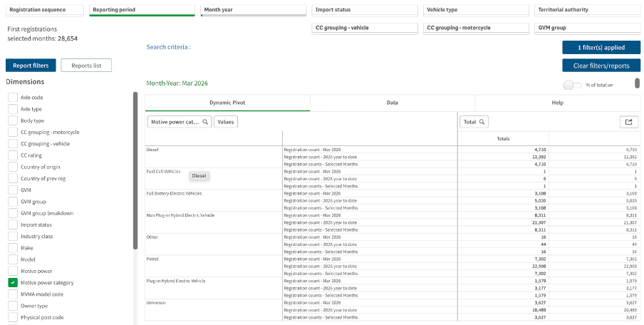The width and height of the screenshot is (644, 325).
Task: Switch to Dynamic Pivot tab
Action: [x=227, y=103]
